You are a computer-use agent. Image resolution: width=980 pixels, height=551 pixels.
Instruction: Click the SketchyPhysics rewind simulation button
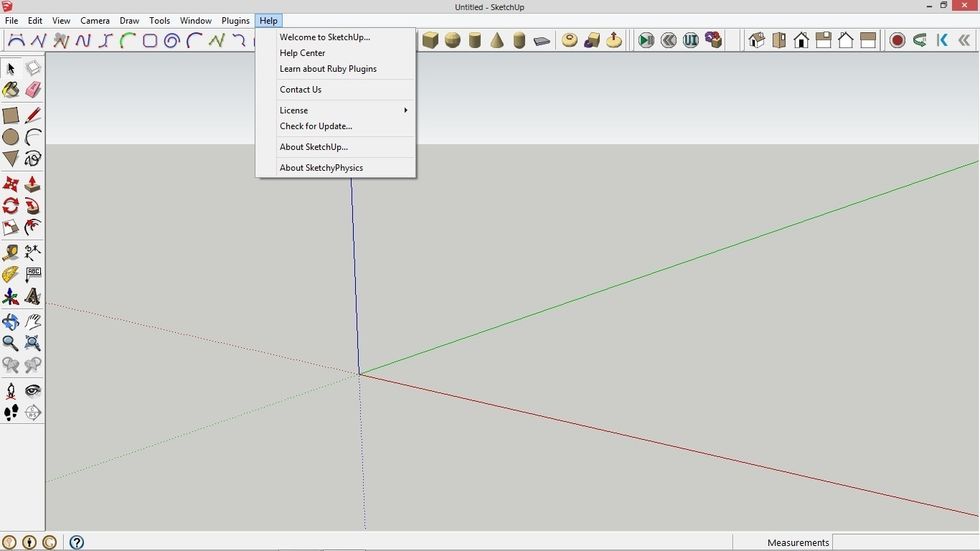[668, 41]
